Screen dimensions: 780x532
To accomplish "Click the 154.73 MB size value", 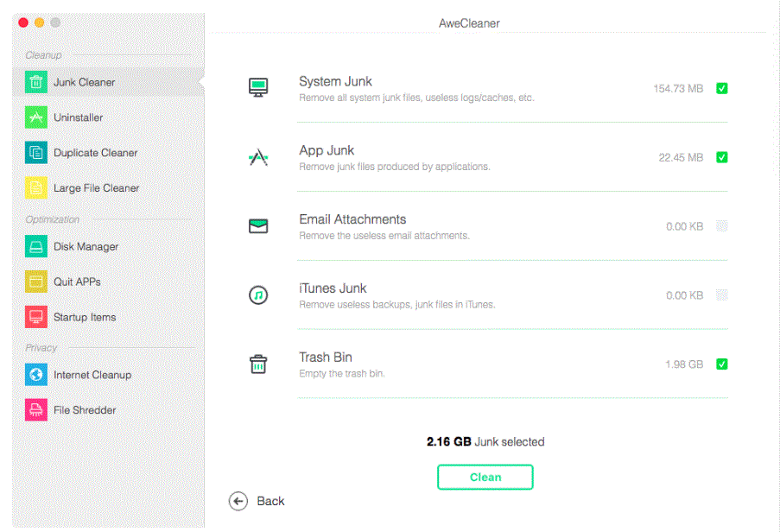I will pyautogui.click(x=678, y=89).
